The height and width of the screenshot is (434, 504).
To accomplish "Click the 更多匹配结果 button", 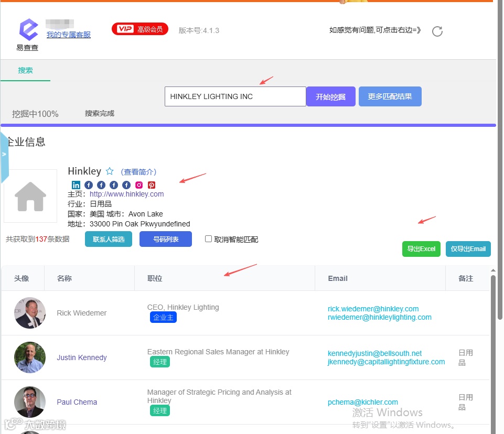I will pos(390,96).
